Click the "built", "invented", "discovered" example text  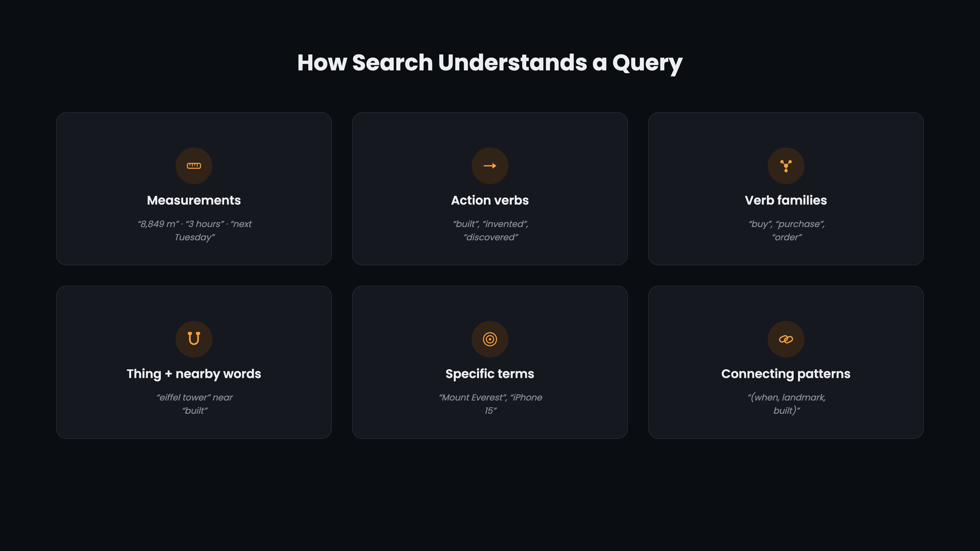pos(490,231)
